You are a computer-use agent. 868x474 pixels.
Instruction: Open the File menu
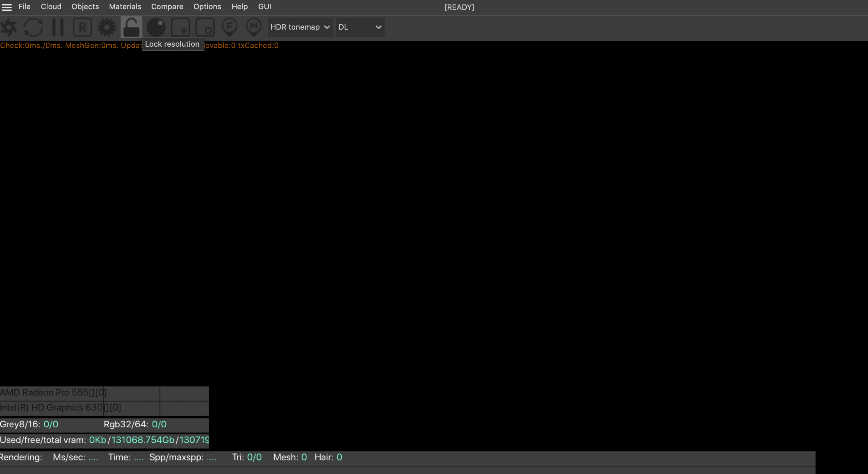click(x=25, y=7)
